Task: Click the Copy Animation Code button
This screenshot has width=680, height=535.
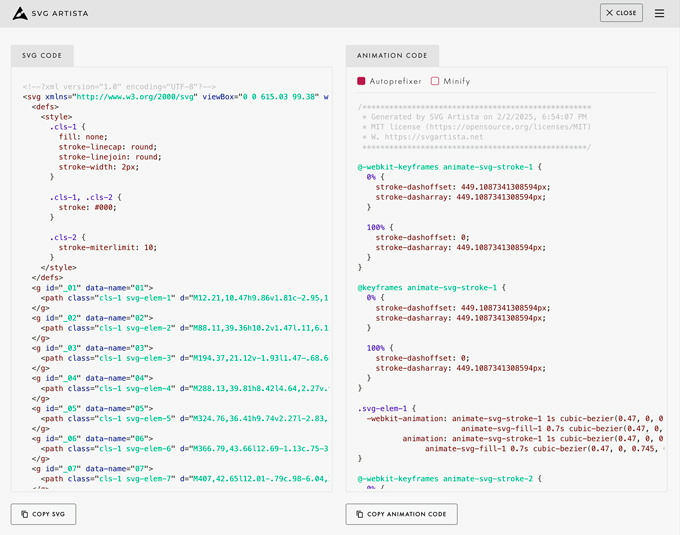Action: point(402,514)
